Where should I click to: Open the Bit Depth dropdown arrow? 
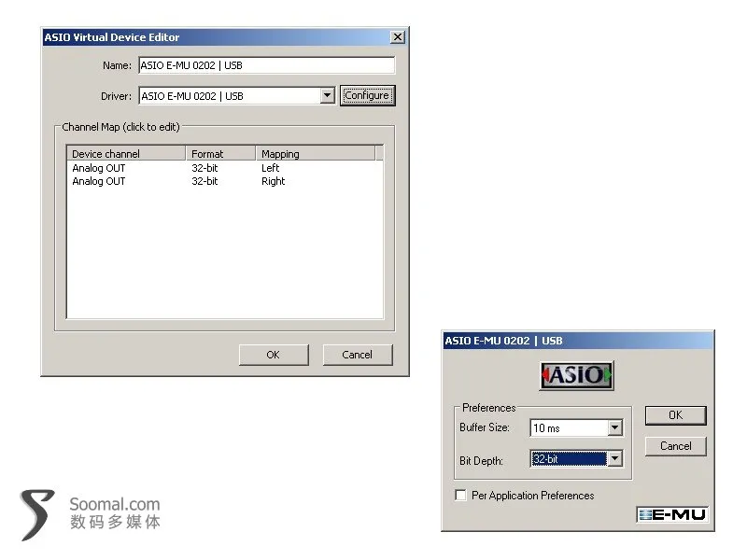(615, 459)
